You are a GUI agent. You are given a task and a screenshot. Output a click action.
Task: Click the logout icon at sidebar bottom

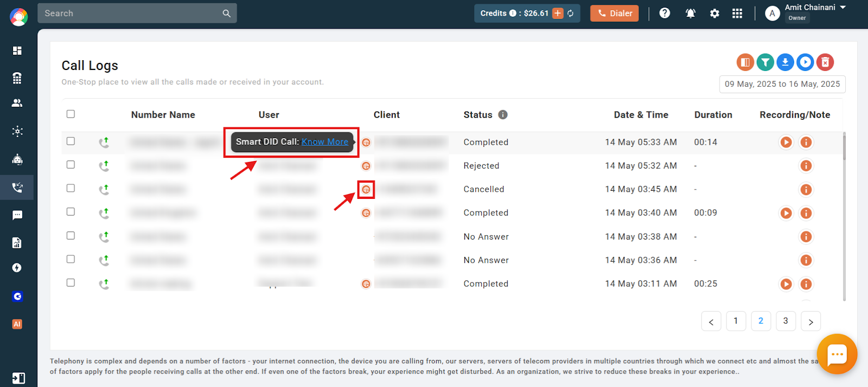point(18,378)
